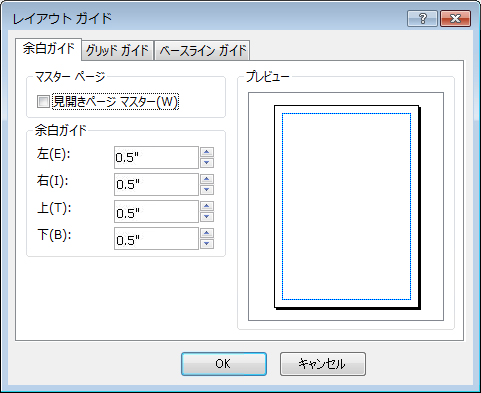Click the 下(B) margin input field
This screenshot has height=393, width=481.
(x=156, y=238)
